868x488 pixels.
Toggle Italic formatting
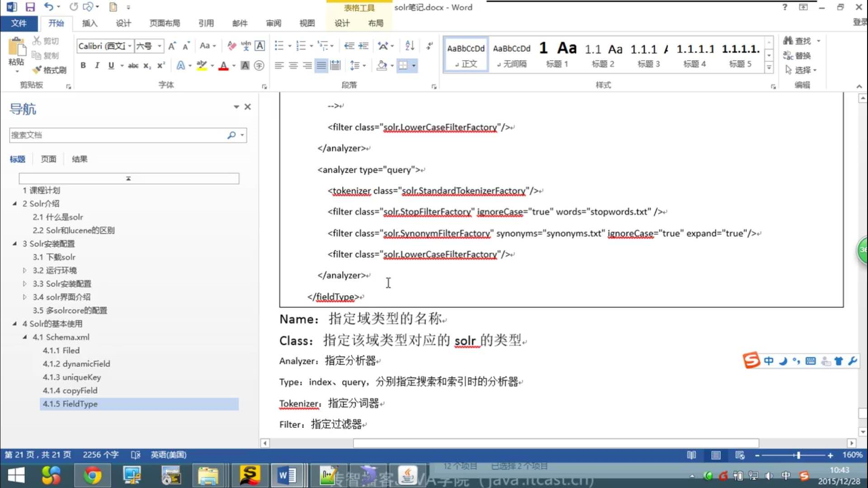pyautogui.click(x=97, y=66)
